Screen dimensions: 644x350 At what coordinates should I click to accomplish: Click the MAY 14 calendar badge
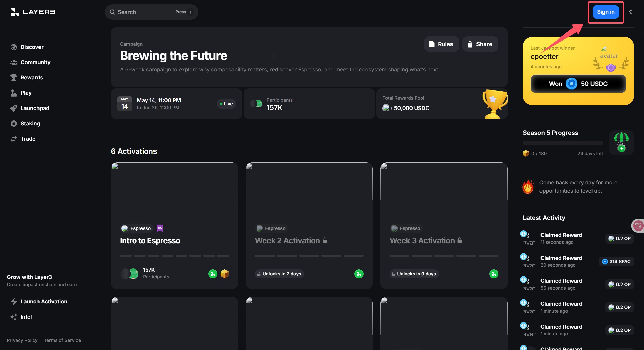(125, 104)
